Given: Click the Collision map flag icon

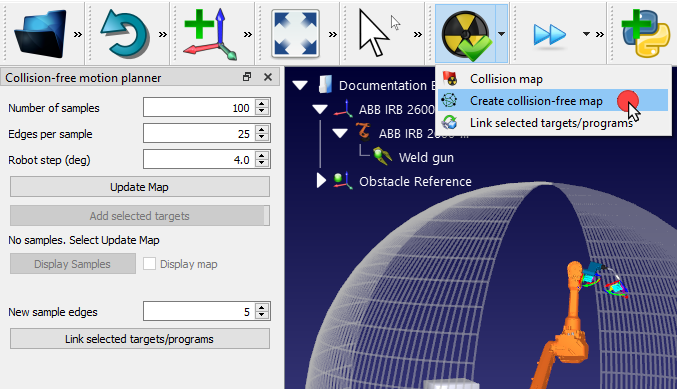Looking at the screenshot, I should click(450, 79).
